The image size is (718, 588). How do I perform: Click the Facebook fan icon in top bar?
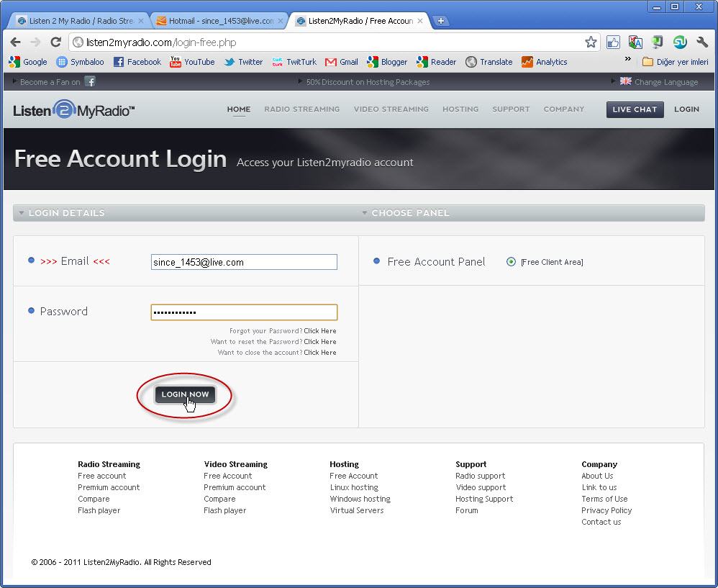click(90, 81)
